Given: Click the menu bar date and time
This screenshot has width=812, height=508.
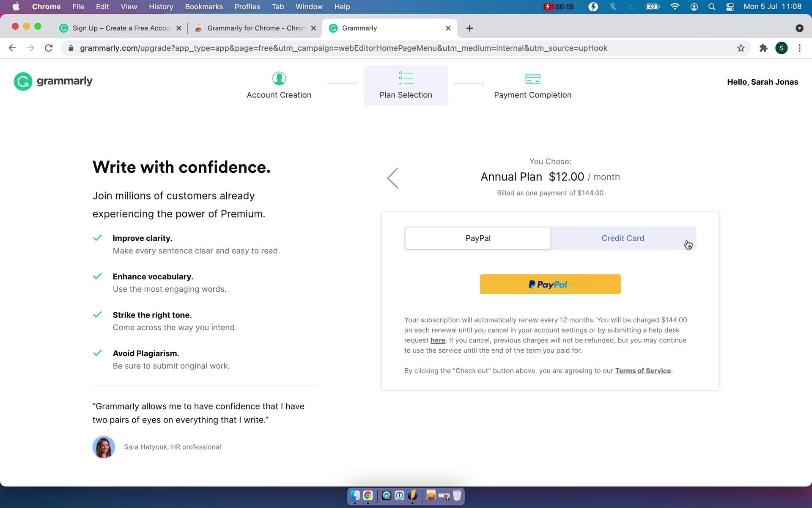Looking at the screenshot, I should coord(772,7).
